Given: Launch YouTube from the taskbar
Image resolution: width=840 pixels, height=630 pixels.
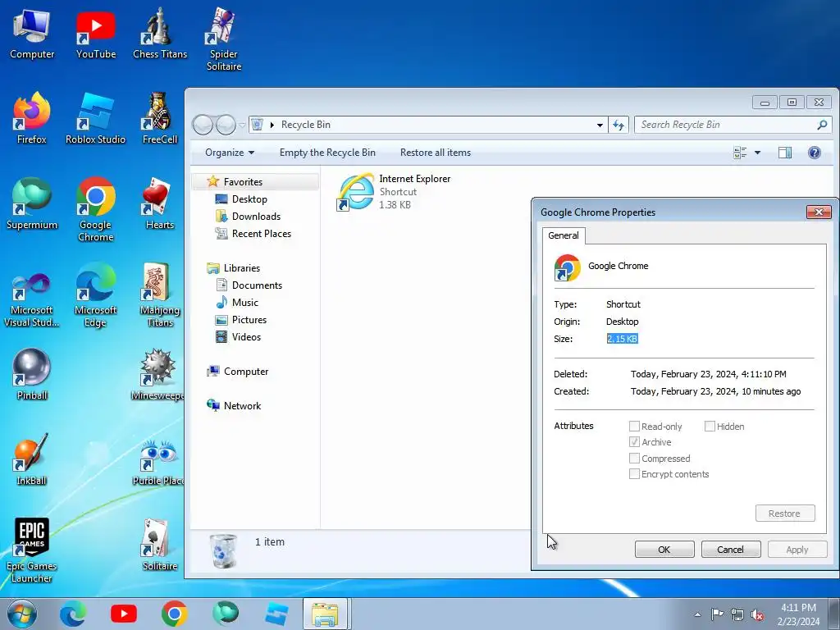Looking at the screenshot, I should (x=123, y=614).
